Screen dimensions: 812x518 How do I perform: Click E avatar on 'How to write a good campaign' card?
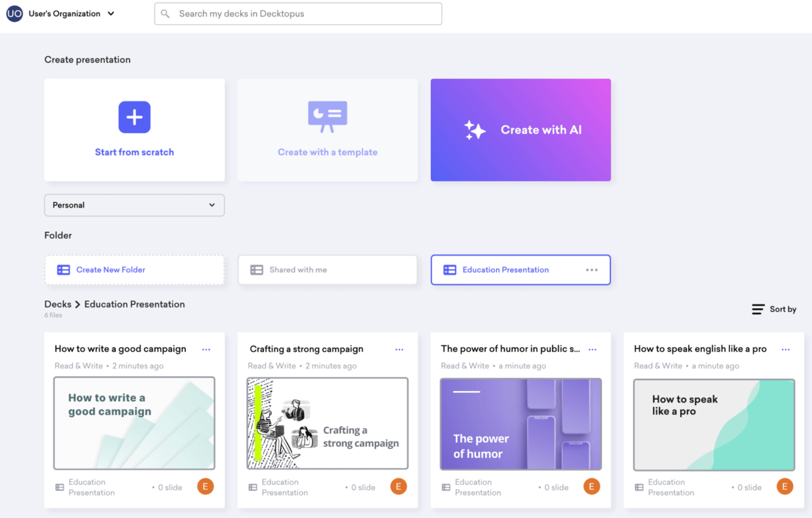[x=205, y=486]
